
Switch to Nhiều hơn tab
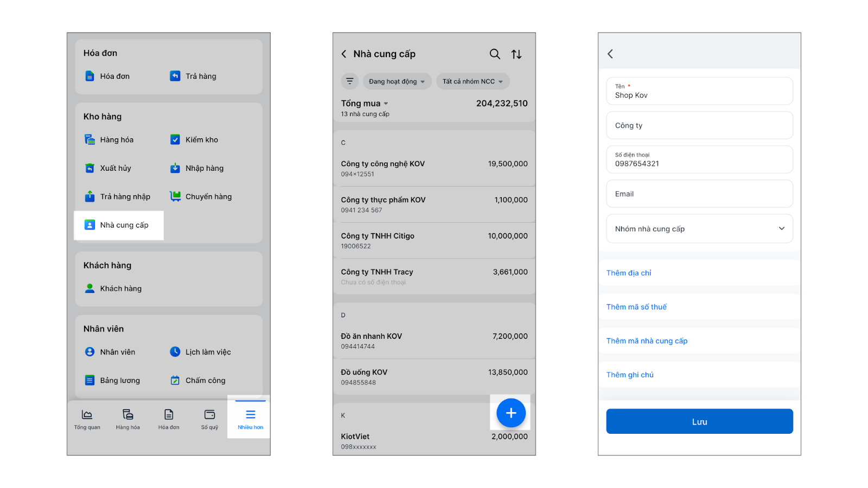pyautogui.click(x=250, y=419)
